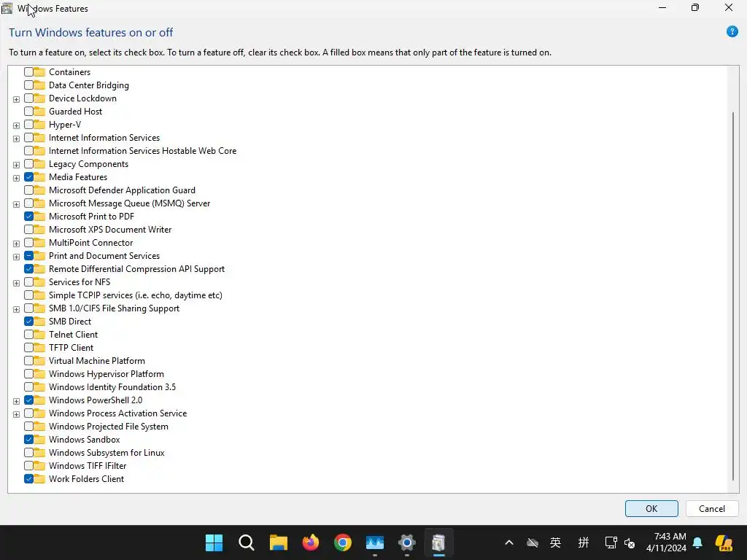Open the resource monitor taskbar app
The width and height of the screenshot is (747, 560).
375,542
